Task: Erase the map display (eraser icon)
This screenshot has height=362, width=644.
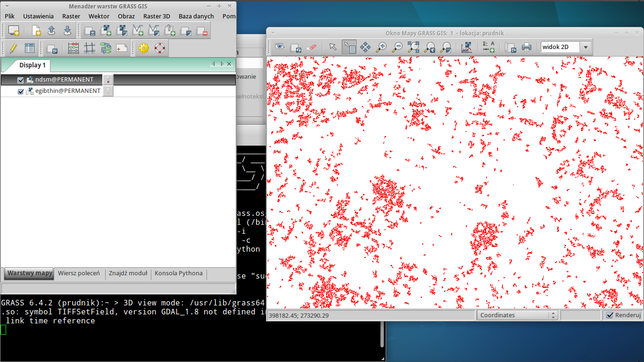Action: (312, 47)
